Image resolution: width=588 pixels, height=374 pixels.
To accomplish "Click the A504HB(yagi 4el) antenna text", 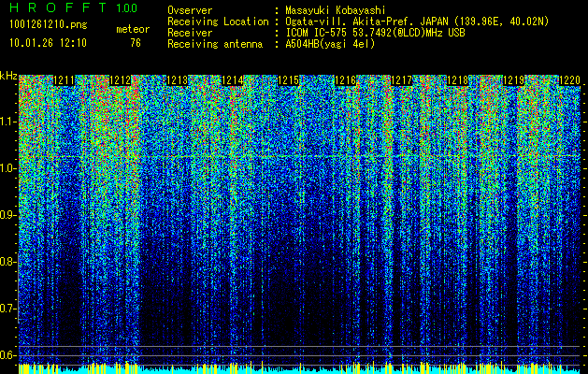I will pos(330,44).
